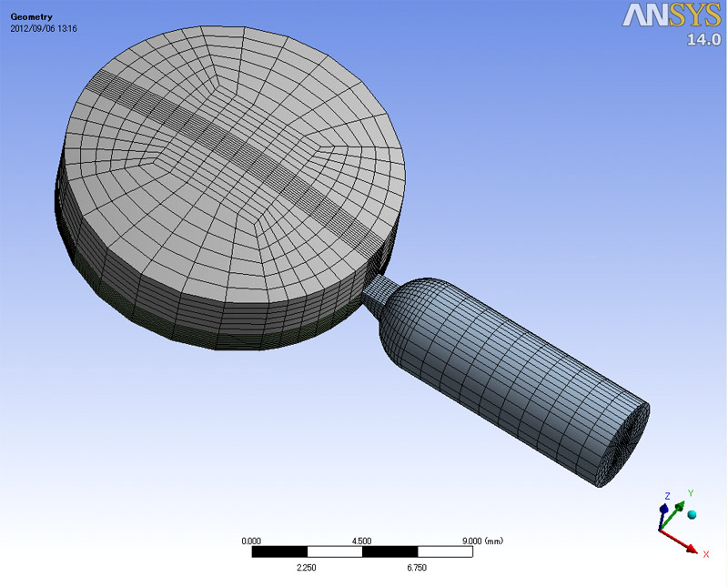
Task: Click the green Y axis arrow on triad
Action: point(672,515)
